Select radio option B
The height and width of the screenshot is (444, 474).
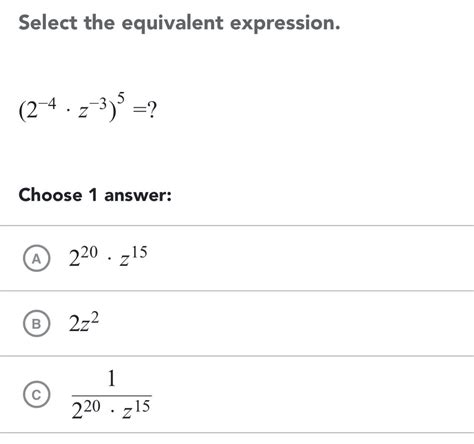coord(37,323)
